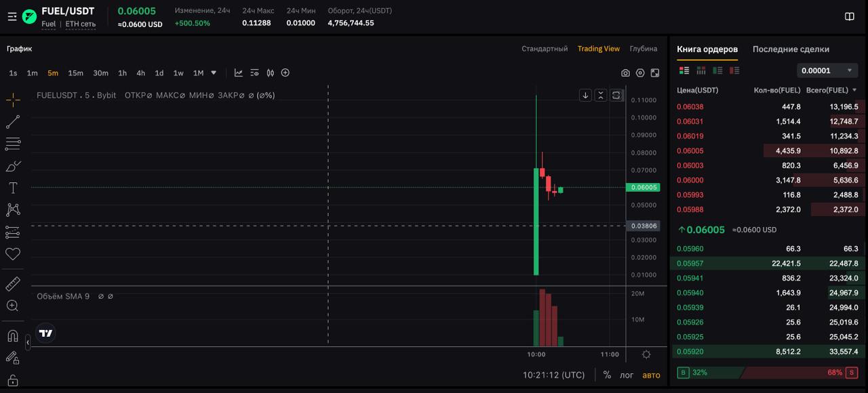Image resolution: width=868 pixels, height=393 pixels.
Task: Open the indicators chart icon
Action: pyautogui.click(x=239, y=73)
